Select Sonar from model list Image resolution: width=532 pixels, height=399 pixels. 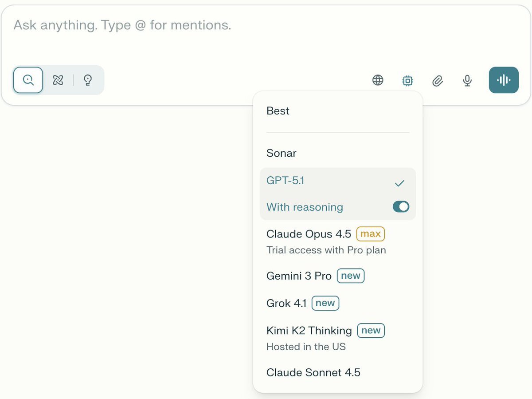click(282, 153)
